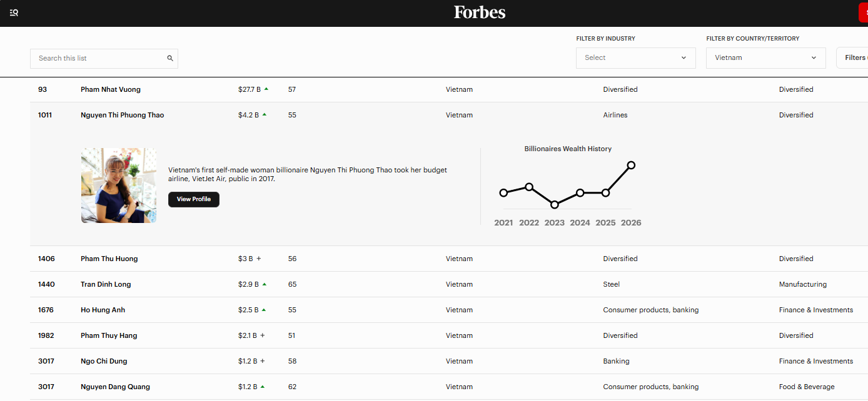
Task: Open the Nguyen Dang Quang row
Action: (x=449, y=387)
